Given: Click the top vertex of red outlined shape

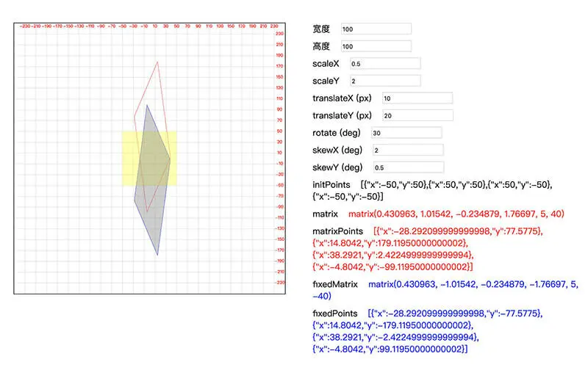Looking at the screenshot, I should (157, 62).
